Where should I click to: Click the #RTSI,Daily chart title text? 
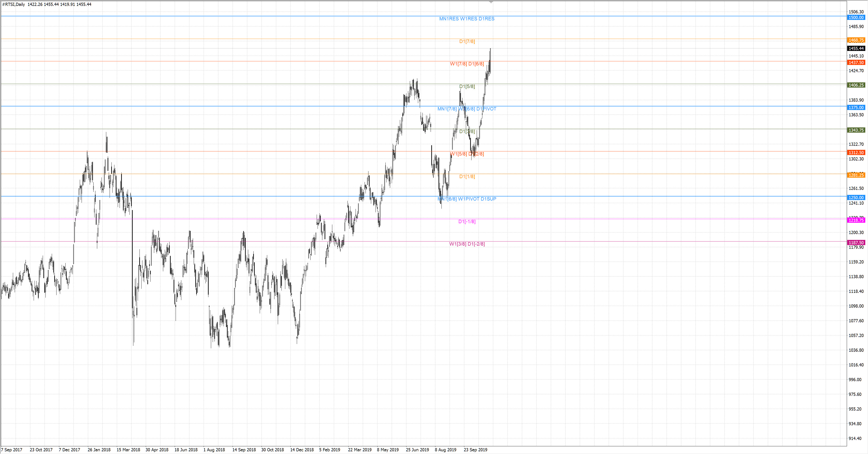pos(14,4)
